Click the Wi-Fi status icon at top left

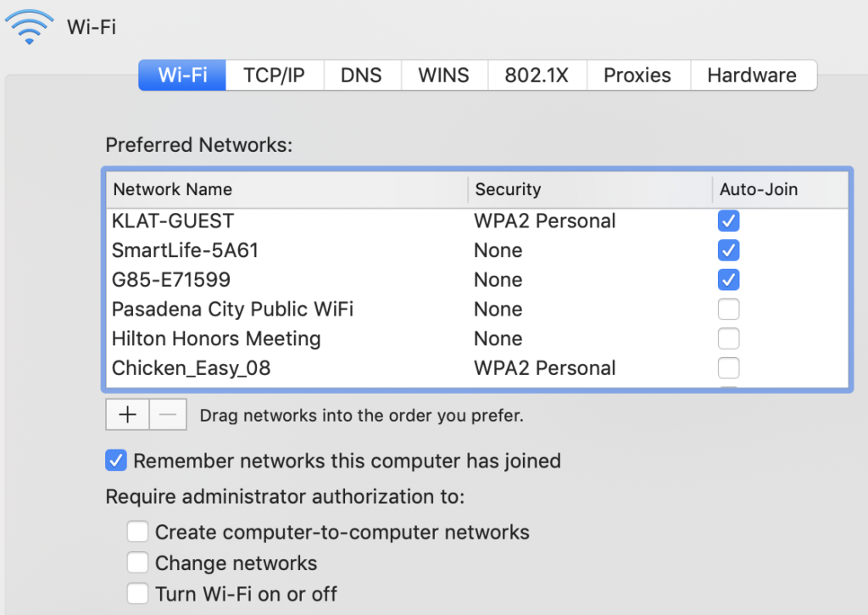tap(29, 25)
